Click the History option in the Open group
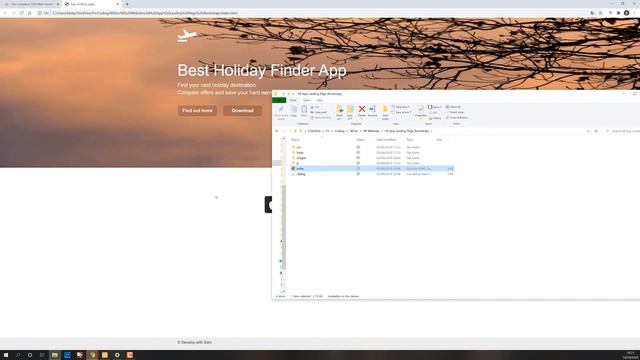This screenshot has height=360, width=640. (x=435, y=118)
